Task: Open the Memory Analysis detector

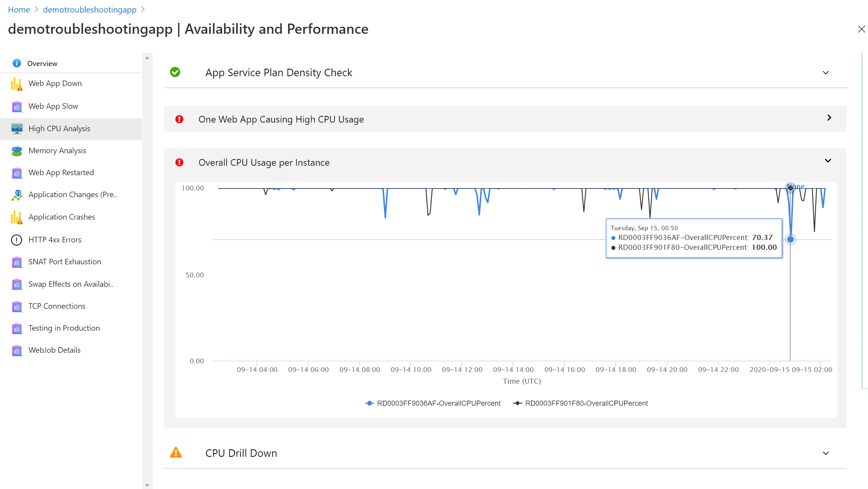Action: click(x=57, y=150)
